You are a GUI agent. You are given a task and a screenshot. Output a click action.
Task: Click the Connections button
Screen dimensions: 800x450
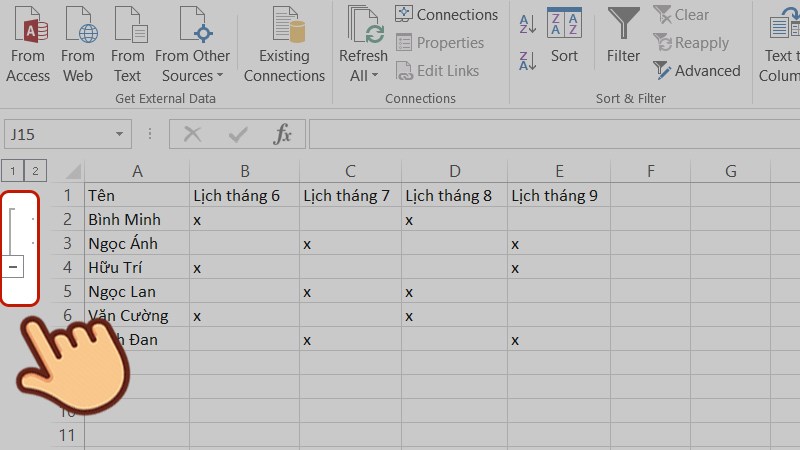pyautogui.click(x=446, y=14)
